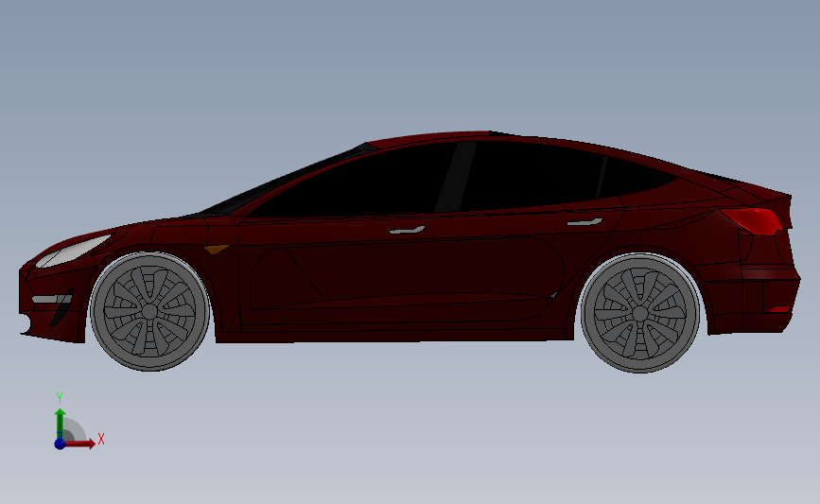Select the front wheel of the car model
Viewport: 820px width, 504px height.
pos(149,312)
